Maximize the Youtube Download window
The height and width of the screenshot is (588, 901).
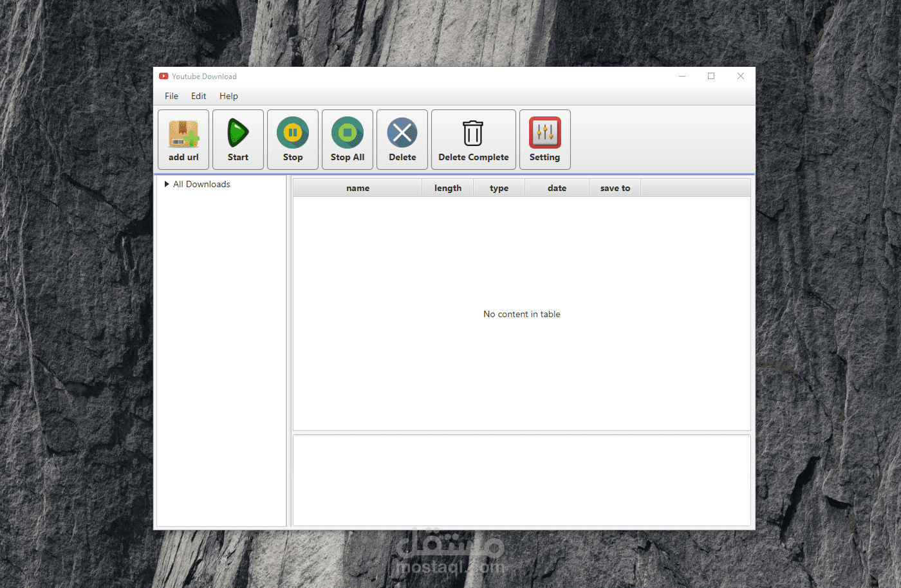[x=711, y=76]
